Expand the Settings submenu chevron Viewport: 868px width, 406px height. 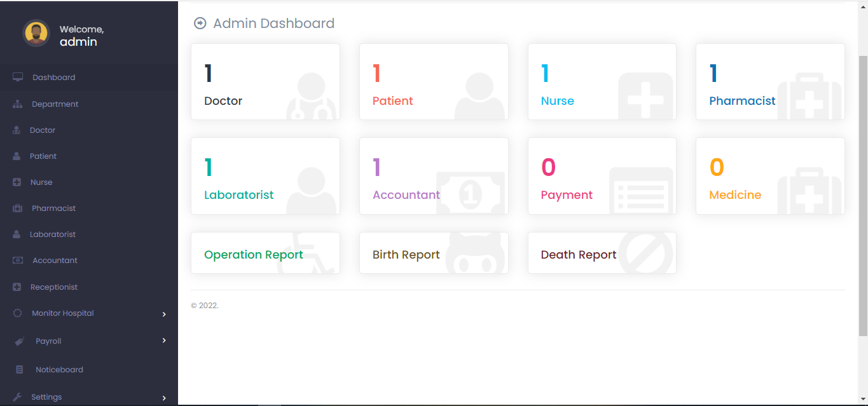point(164,398)
